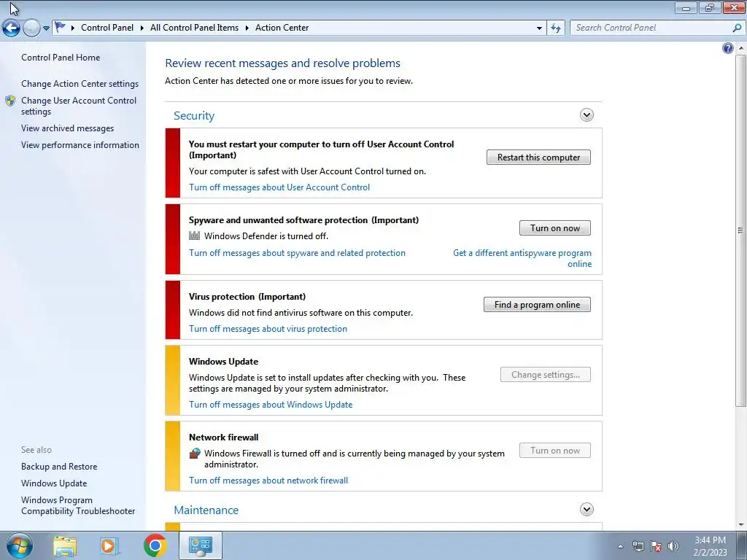Click Change settings for Windows Update
Image resolution: width=747 pixels, height=560 pixels.
point(546,374)
